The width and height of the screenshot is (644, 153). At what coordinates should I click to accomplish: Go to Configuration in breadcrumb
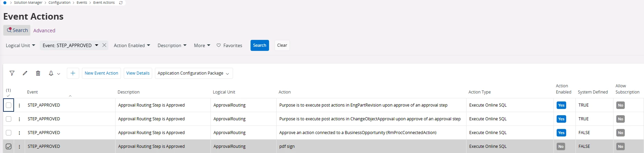click(59, 3)
